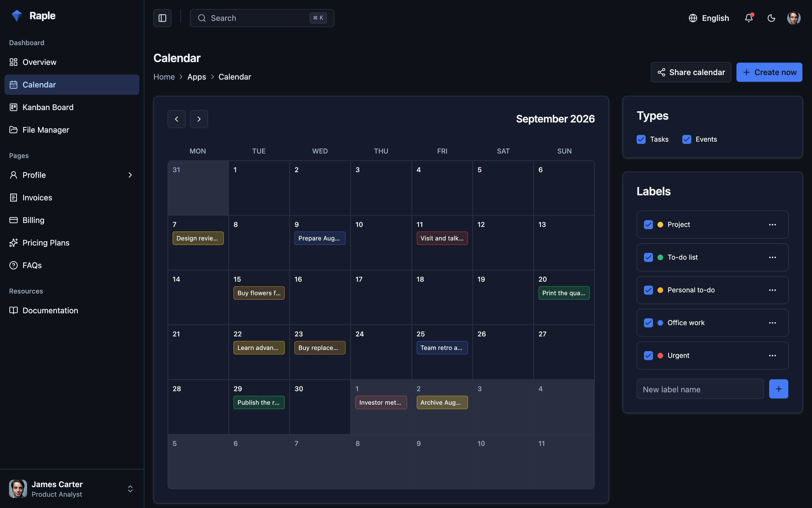
Task: Click the green To-do list color dot
Action: (x=660, y=257)
